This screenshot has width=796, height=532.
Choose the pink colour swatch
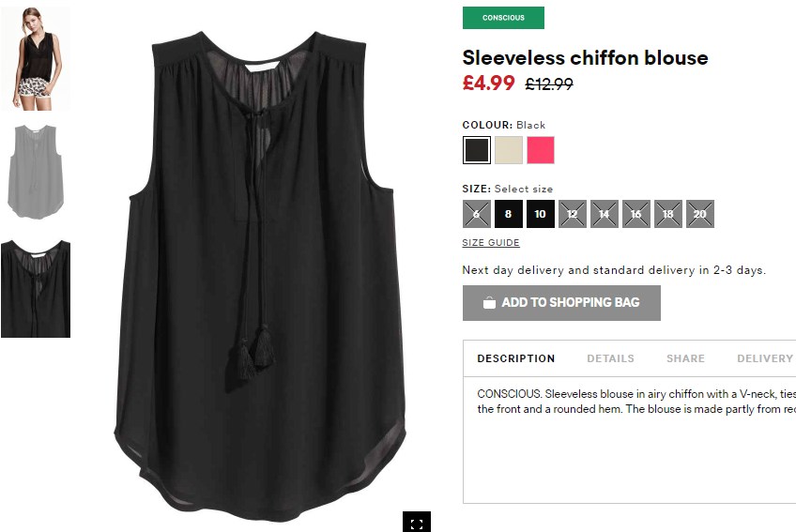(541, 150)
